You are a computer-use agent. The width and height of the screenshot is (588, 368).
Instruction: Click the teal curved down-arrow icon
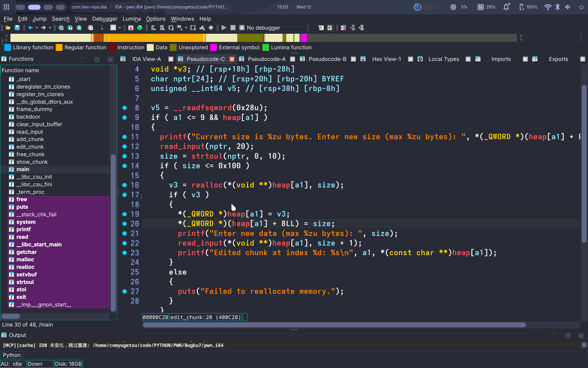(102, 28)
